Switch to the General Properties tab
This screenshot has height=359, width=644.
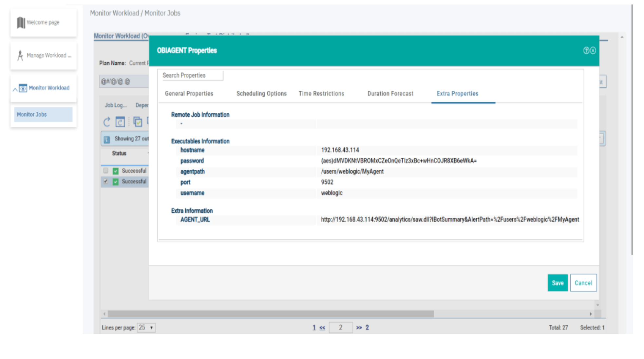coord(189,94)
